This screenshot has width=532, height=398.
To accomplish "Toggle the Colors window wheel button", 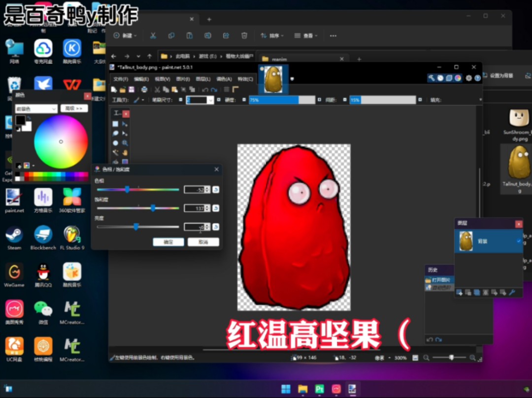I will (458, 78).
